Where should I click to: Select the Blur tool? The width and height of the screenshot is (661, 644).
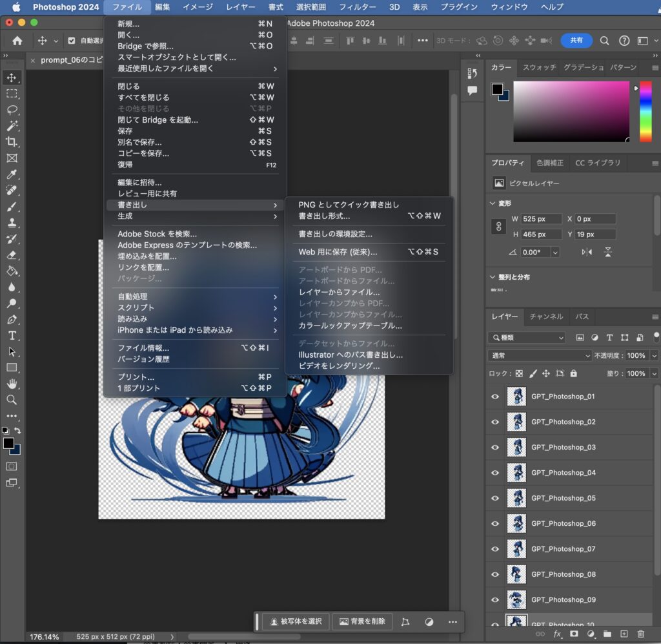point(12,287)
